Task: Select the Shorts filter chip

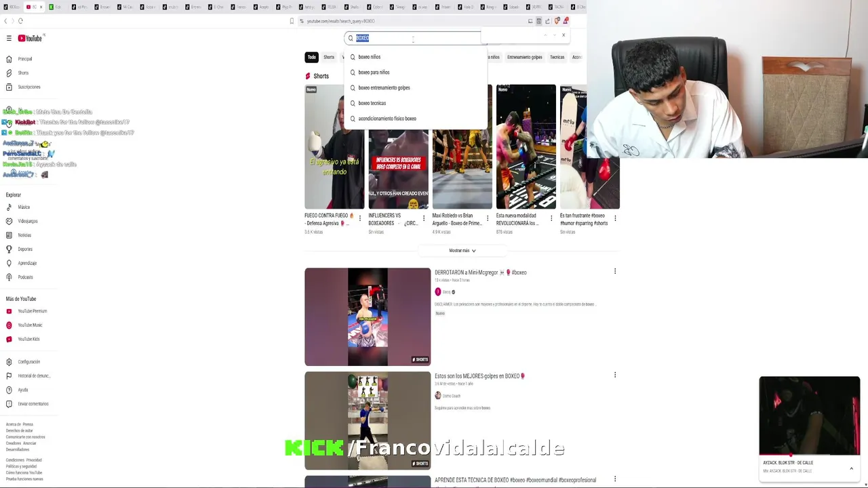Action: pyautogui.click(x=329, y=57)
